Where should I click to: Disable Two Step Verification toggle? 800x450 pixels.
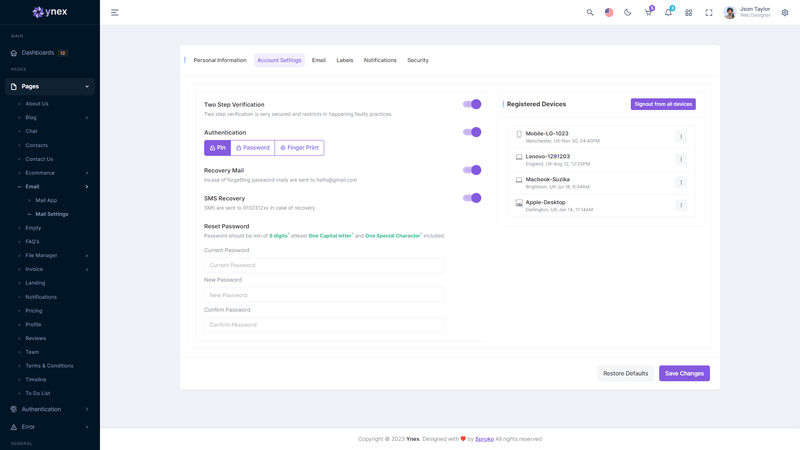click(472, 104)
